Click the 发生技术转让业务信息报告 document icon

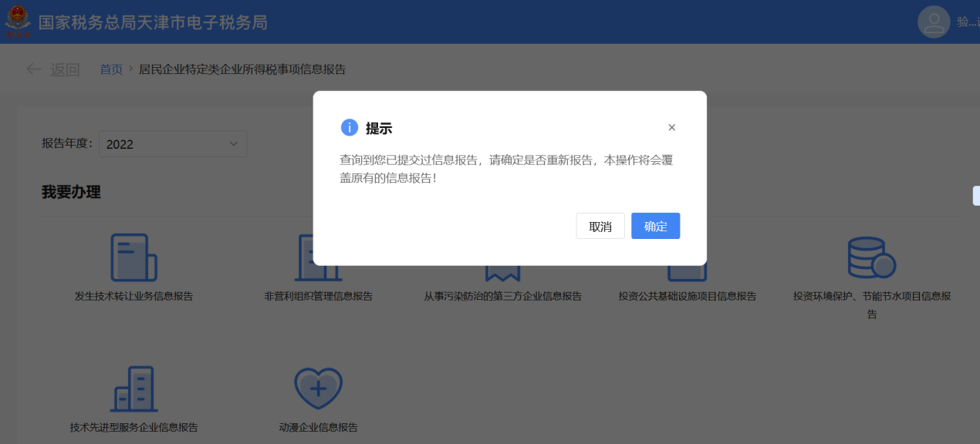(x=133, y=257)
